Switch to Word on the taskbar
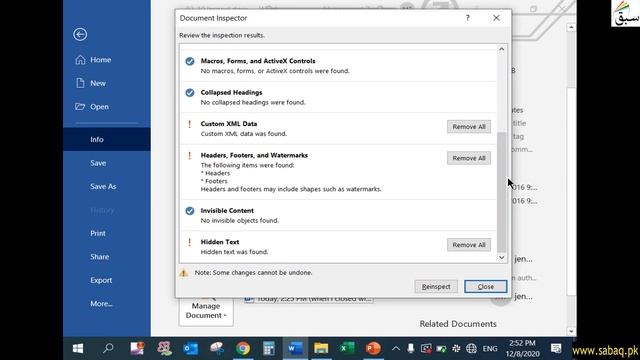Screen dimensions: 640x360 [x=295, y=349]
